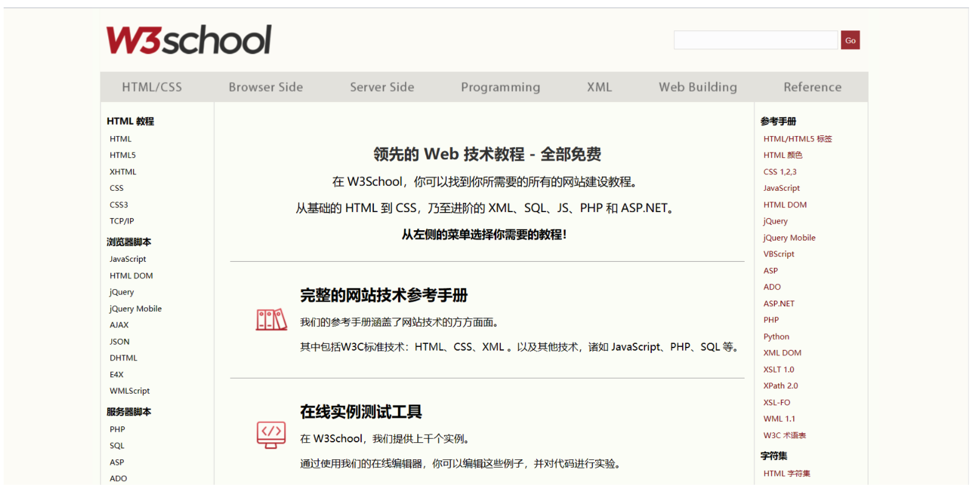This screenshot has height=486, width=980.
Task: Open the CSS 1,2,3 reference link
Action: 780,172
